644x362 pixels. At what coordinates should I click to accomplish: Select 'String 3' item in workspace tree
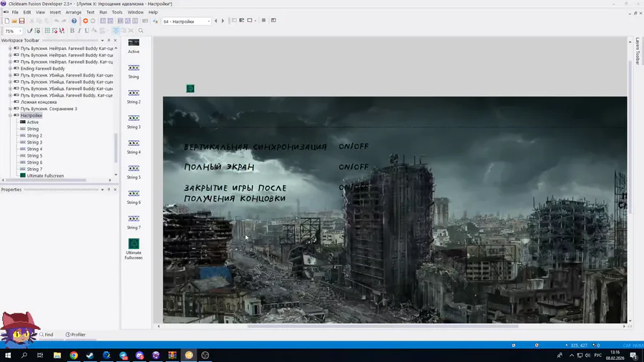34,142
